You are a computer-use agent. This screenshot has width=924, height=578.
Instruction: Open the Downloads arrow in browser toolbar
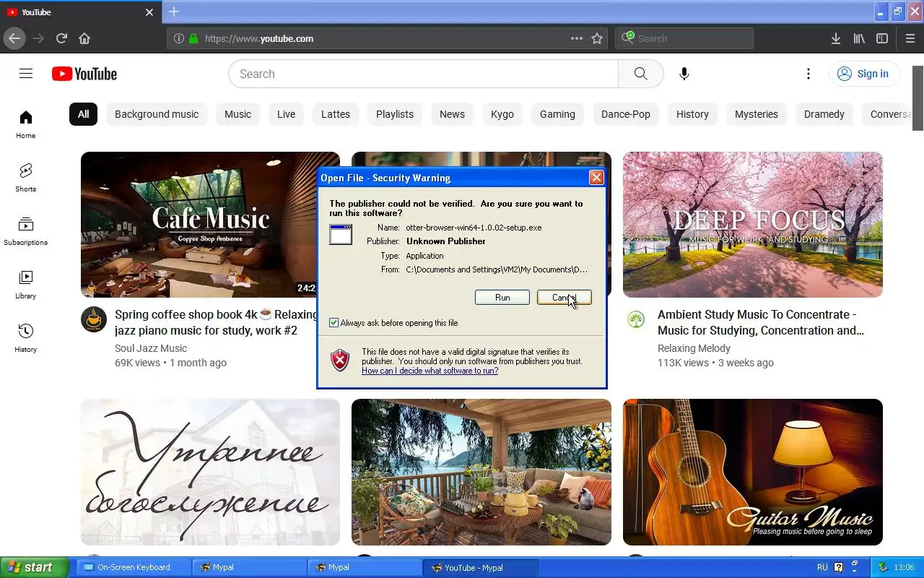pos(836,38)
